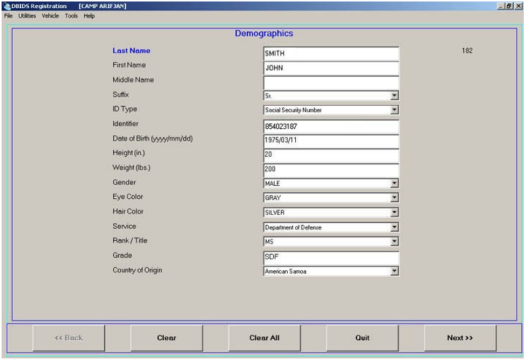Close the DBIDS Registration window
The width and height of the screenshot is (528, 362).
tap(519, 6)
